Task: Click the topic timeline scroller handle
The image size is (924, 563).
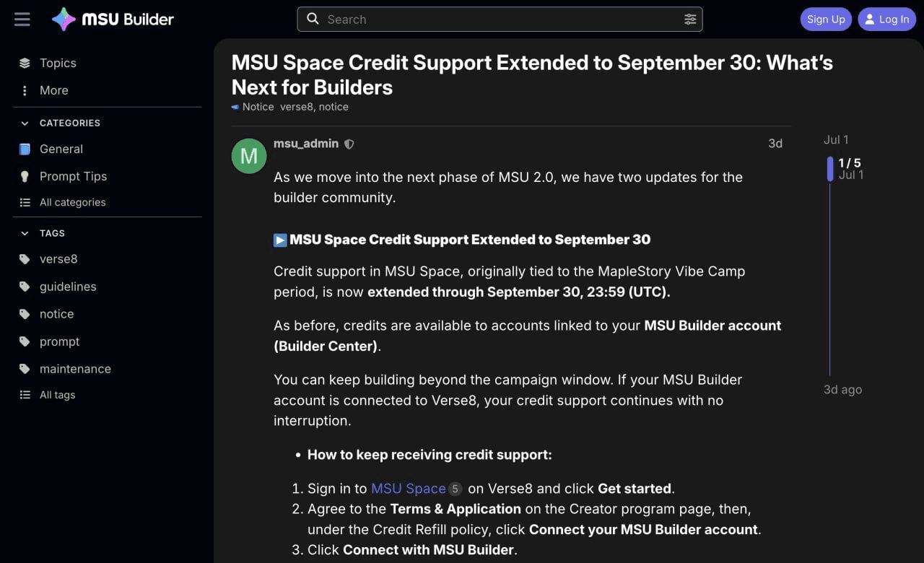Action: pyautogui.click(x=830, y=169)
